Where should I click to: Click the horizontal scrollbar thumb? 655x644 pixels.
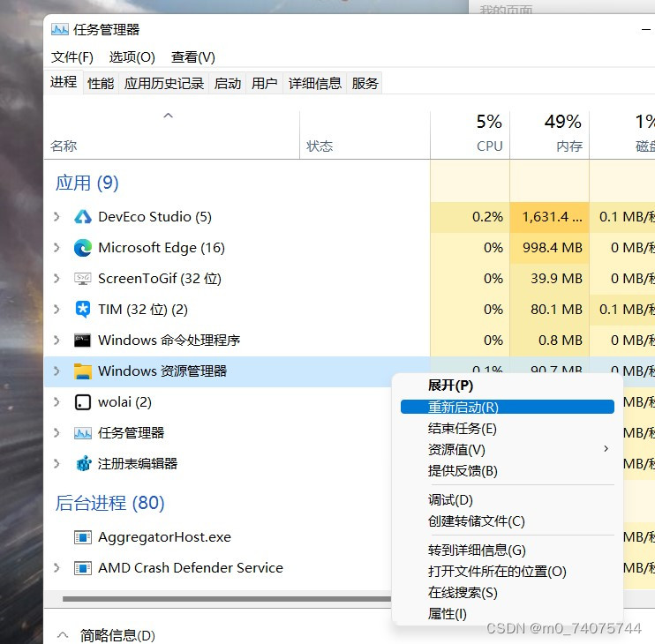coord(226,599)
